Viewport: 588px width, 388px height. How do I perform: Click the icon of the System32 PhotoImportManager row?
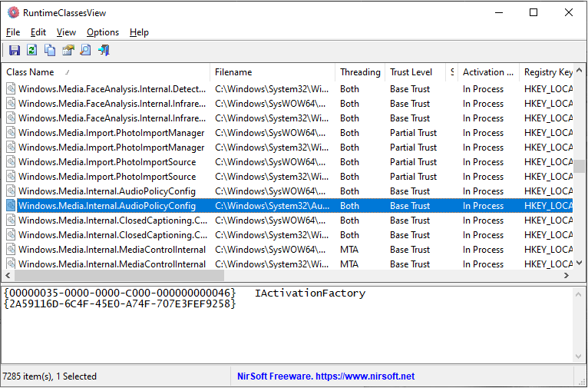pos(12,148)
